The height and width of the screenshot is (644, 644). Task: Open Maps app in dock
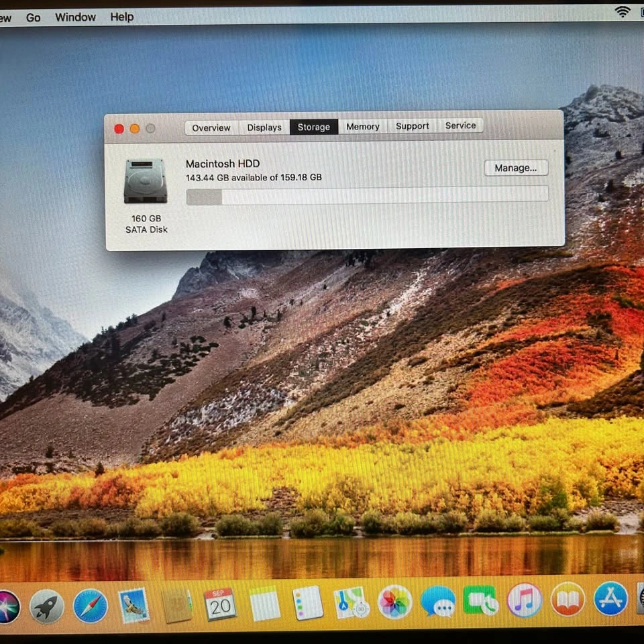[x=351, y=602]
